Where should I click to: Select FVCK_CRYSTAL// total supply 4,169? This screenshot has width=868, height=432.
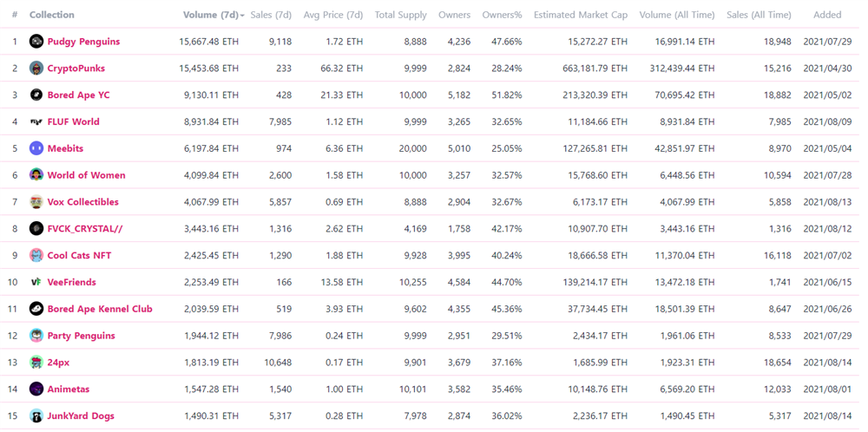tap(415, 228)
